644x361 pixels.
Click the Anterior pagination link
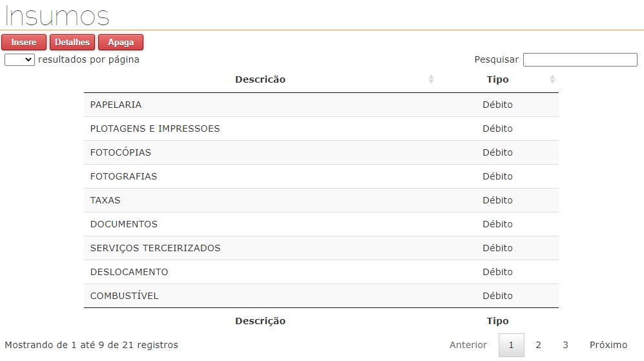point(468,345)
